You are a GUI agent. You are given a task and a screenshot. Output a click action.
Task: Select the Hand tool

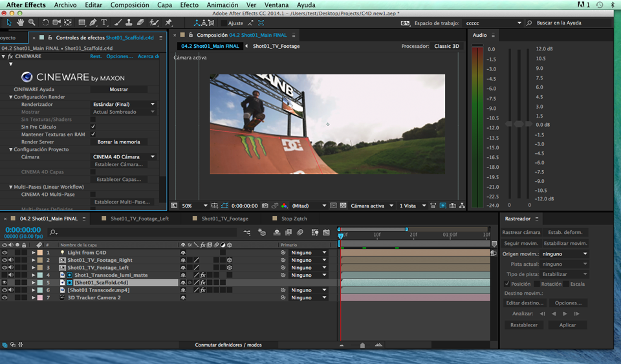click(x=20, y=23)
